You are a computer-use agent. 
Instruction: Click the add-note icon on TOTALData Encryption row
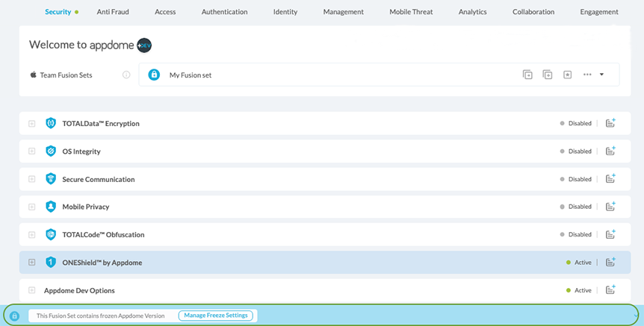(x=610, y=123)
